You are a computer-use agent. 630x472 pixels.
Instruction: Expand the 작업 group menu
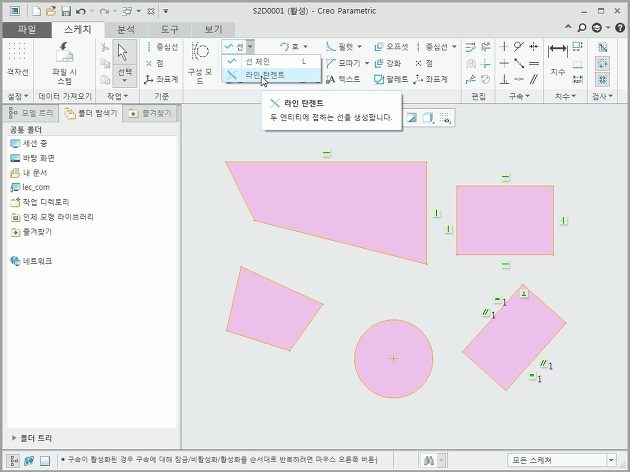click(x=117, y=96)
